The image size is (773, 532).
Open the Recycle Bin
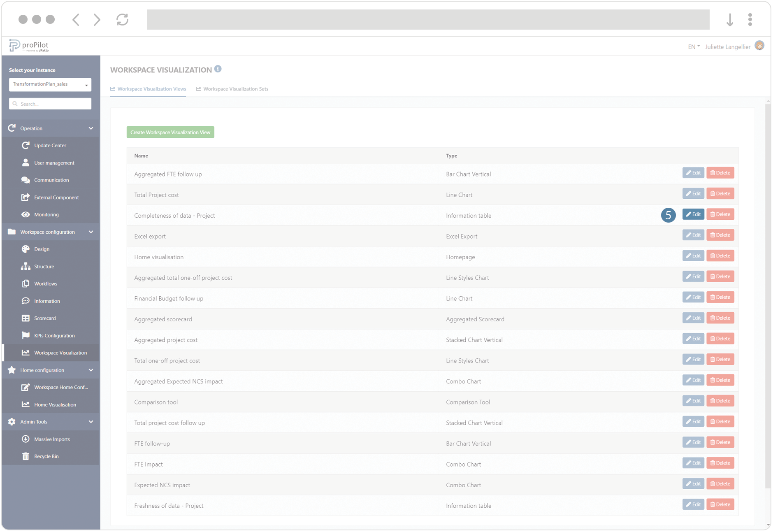[46, 456]
